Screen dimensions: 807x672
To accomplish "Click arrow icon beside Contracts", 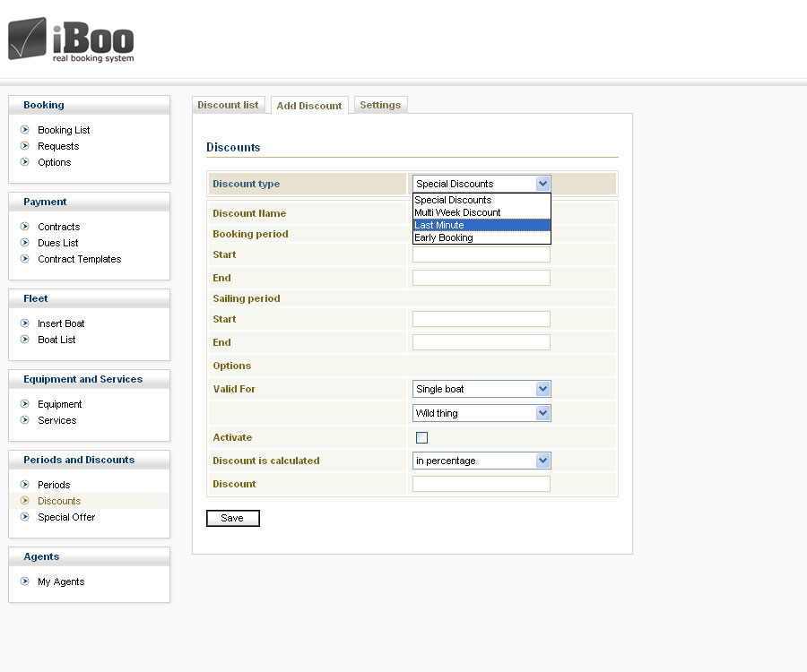I will [x=25, y=227].
